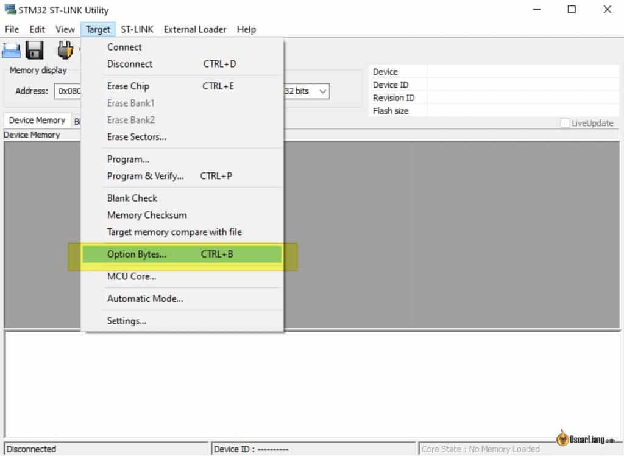Close the open Target menu
The width and height of the screenshot is (624, 456).
coord(98,29)
